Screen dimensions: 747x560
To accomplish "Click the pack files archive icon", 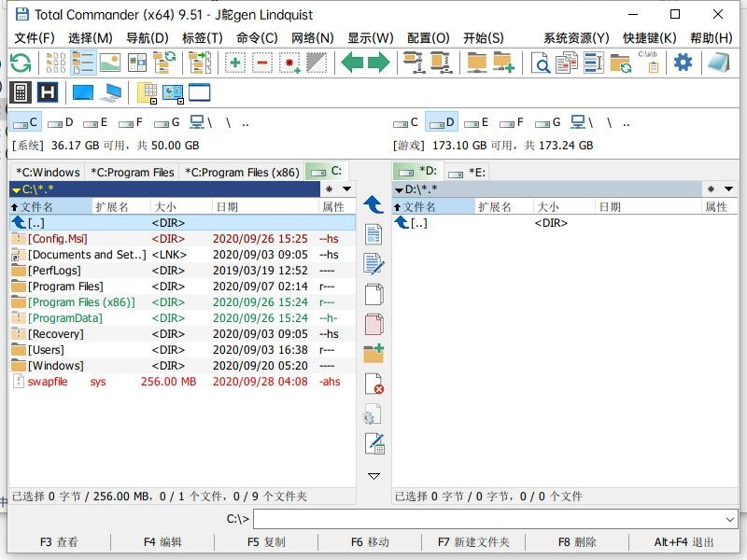I will click(x=414, y=63).
